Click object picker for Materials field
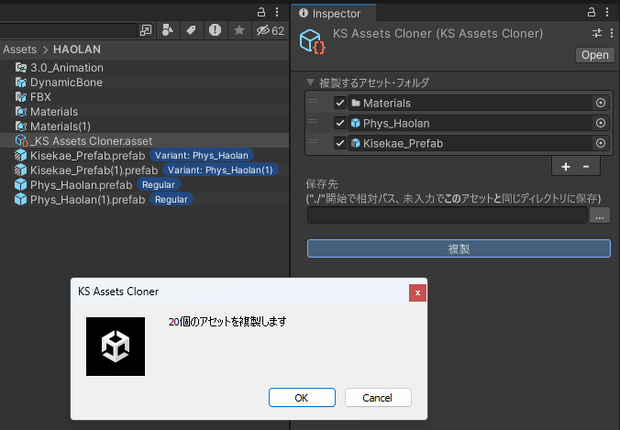The image size is (620, 430). [600, 103]
